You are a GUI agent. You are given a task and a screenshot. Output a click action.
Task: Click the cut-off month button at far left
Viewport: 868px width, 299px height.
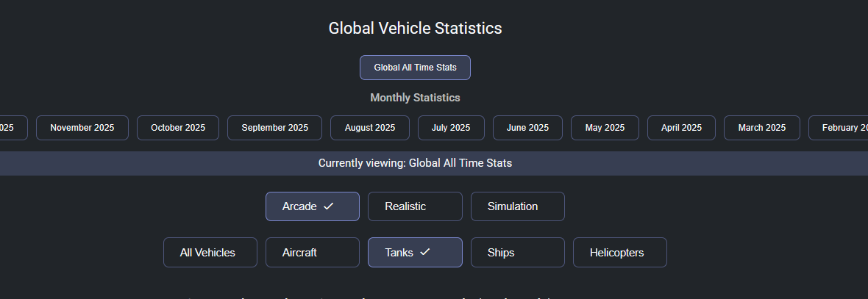tap(12, 128)
